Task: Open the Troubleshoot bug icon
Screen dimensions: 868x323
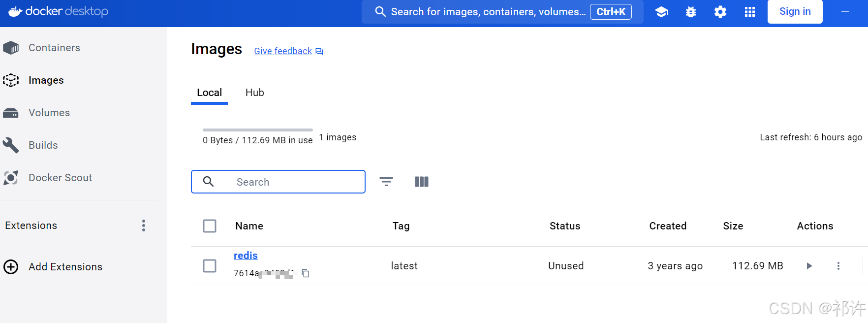Action: 691,12
